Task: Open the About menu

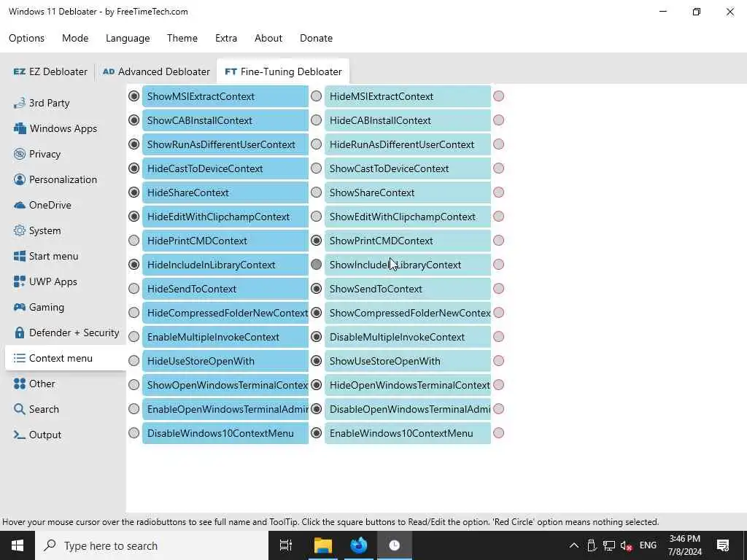Action: pos(268,38)
